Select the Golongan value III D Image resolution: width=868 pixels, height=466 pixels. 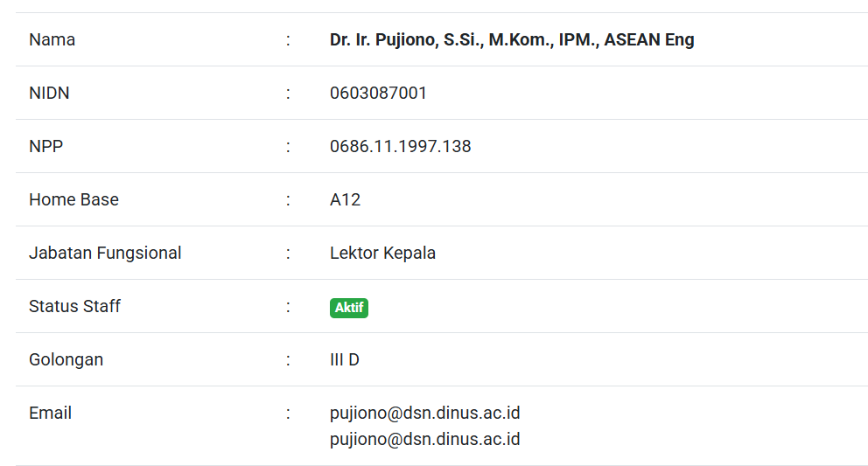click(344, 359)
